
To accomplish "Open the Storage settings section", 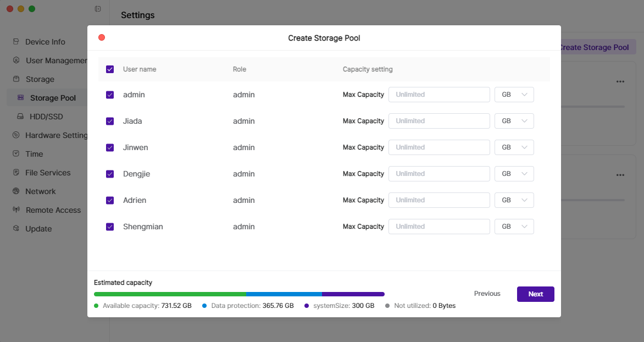I will point(40,79).
